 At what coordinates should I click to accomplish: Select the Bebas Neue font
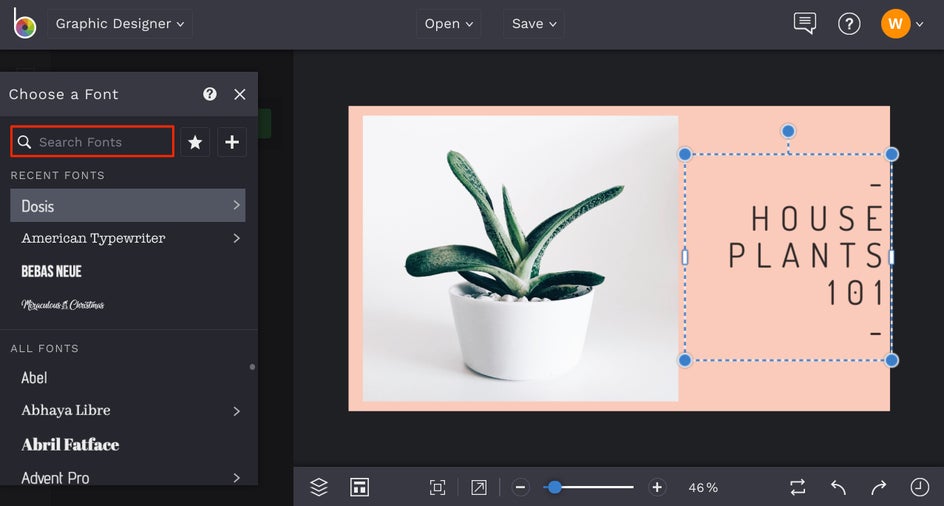tap(52, 271)
